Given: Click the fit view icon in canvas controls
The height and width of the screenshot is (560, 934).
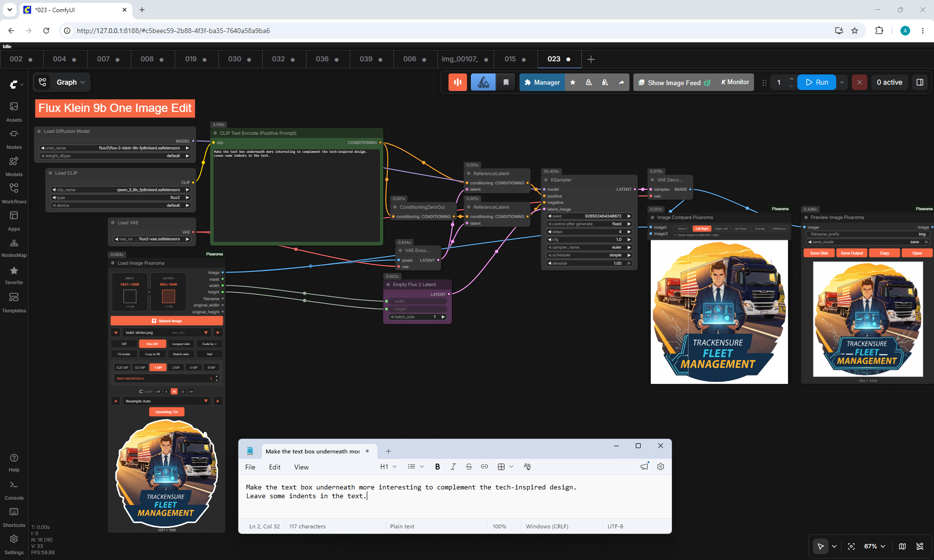Looking at the screenshot, I should coord(851,546).
